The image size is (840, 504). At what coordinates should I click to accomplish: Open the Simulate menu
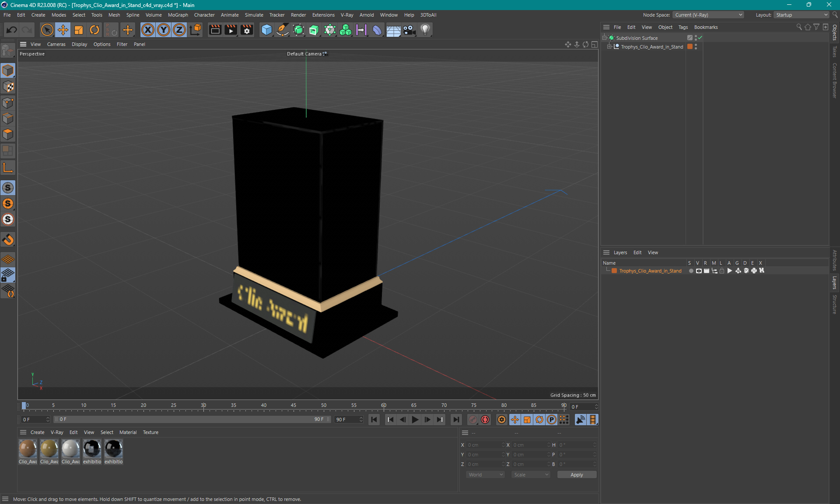coord(254,15)
